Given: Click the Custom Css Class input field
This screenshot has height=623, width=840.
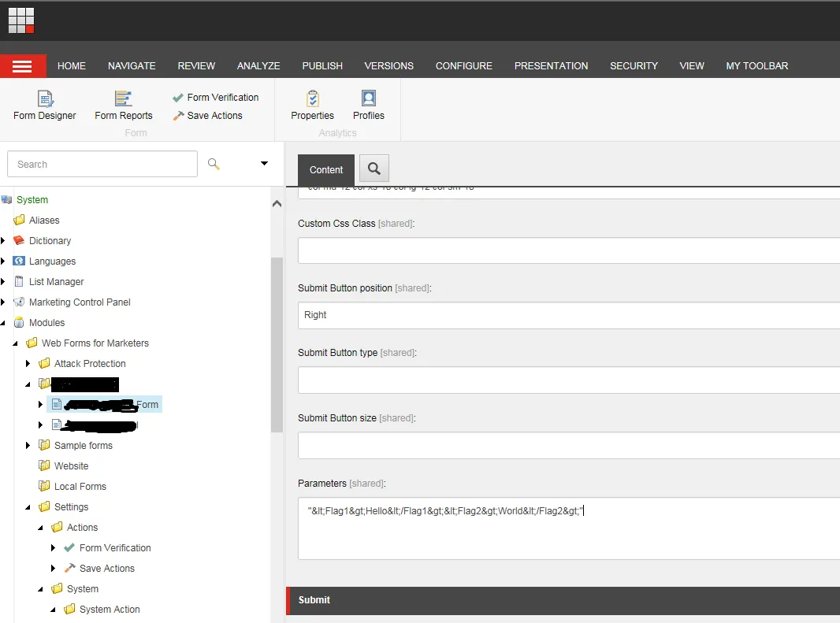Looking at the screenshot, I should (x=569, y=250).
